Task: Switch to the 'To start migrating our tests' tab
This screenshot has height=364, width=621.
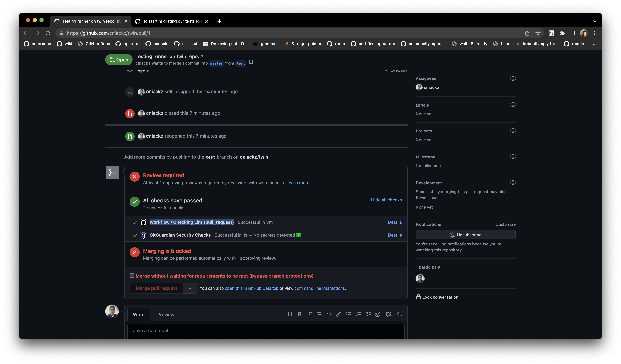Action: [171, 21]
